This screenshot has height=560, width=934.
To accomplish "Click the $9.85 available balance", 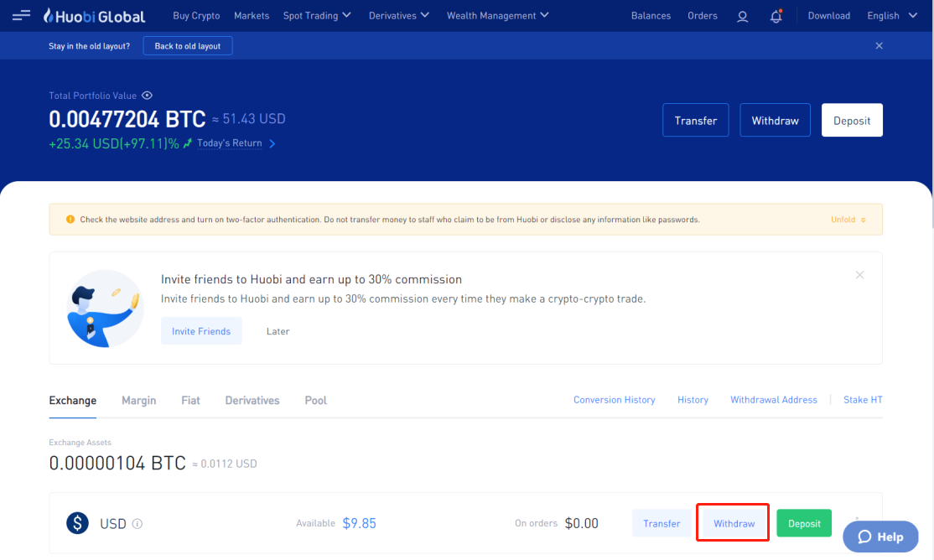I will coord(359,523).
